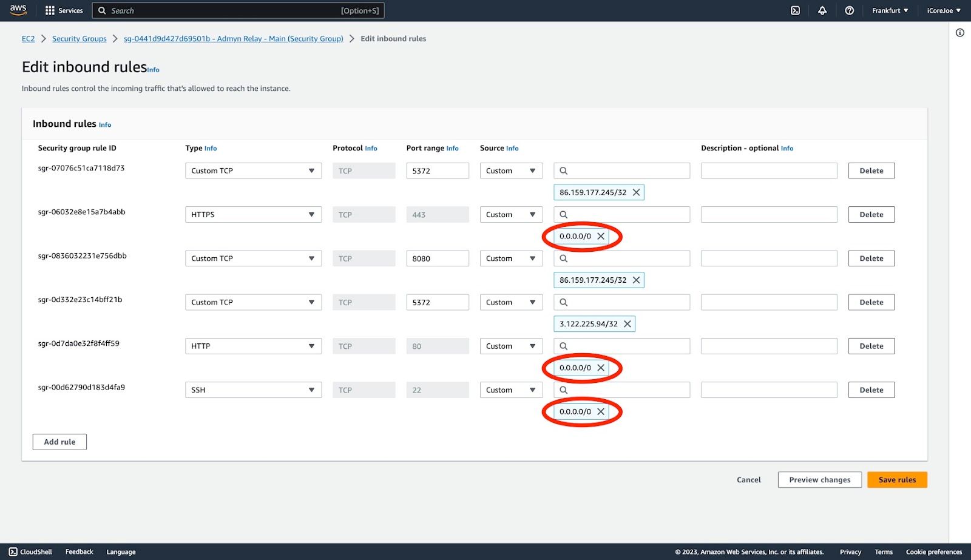This screenshot has width=971, height=560.
Task: Click description field for the HTTP rule
Action: click(769, 346)
